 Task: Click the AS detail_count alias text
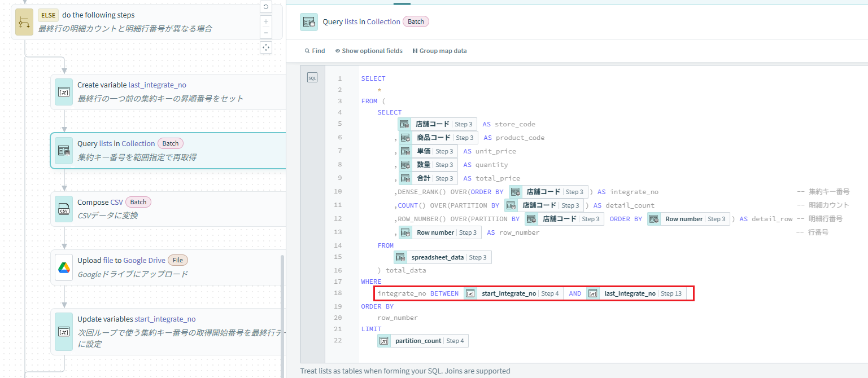(x=623, y=205)
